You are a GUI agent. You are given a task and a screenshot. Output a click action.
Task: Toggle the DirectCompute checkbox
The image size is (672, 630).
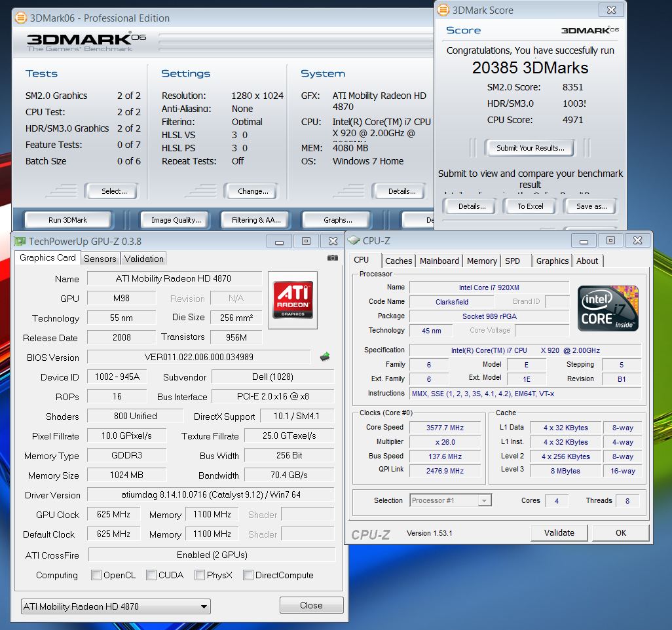(248, 575)
